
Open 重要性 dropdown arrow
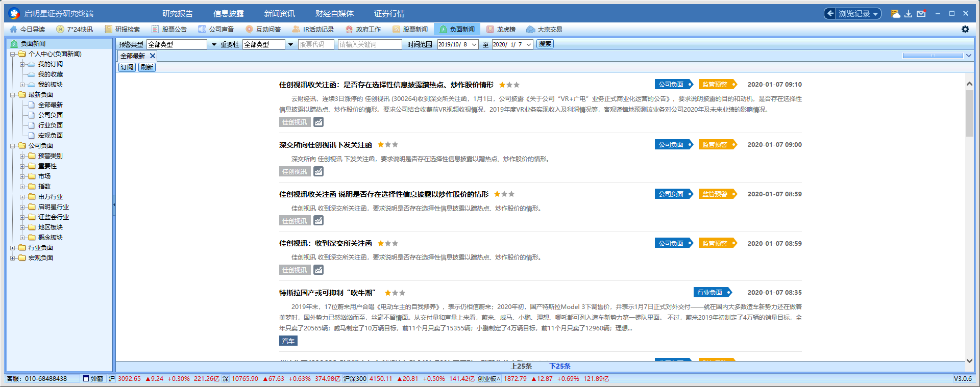pyautogui.click(x=290, y=44)
